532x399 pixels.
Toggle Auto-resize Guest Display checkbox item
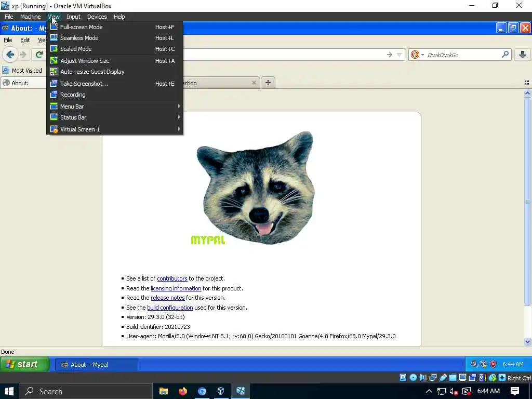coord(114,72)
